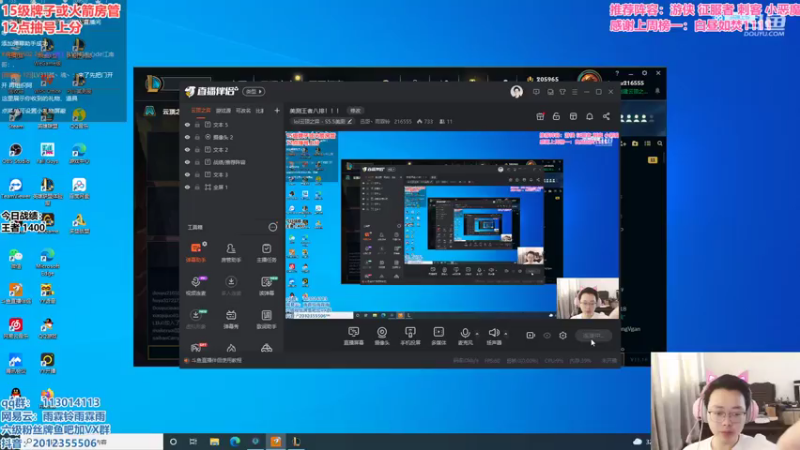Screen dimensions: 800x450
Task: Open OBS Studio desktop shortcut
Action: click(x=16, y=154)
